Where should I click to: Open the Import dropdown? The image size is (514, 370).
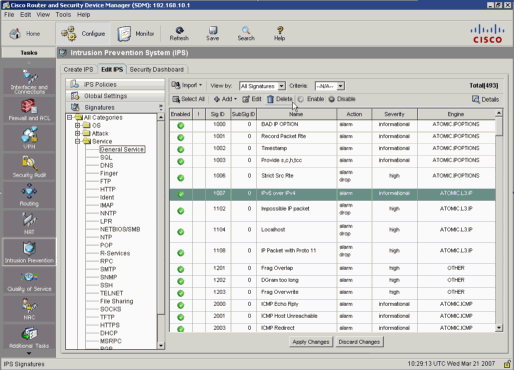(x=187, y=85)
